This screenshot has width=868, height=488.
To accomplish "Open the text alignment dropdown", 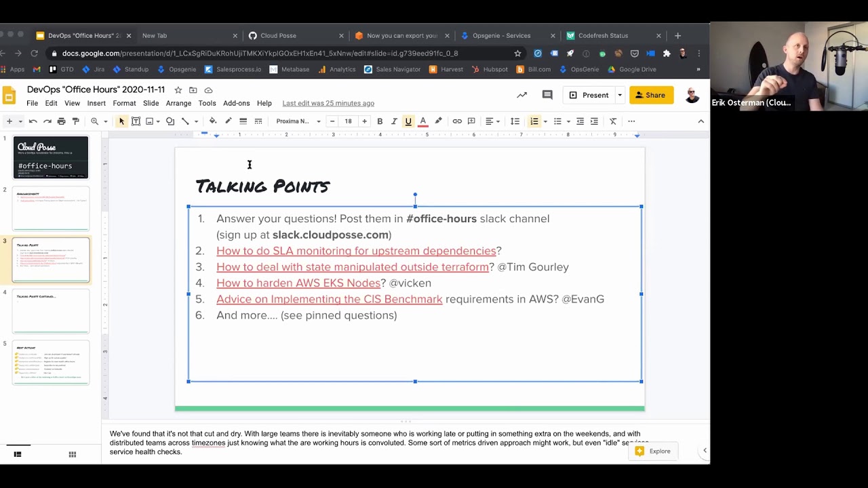I will (x=492, y=121).
